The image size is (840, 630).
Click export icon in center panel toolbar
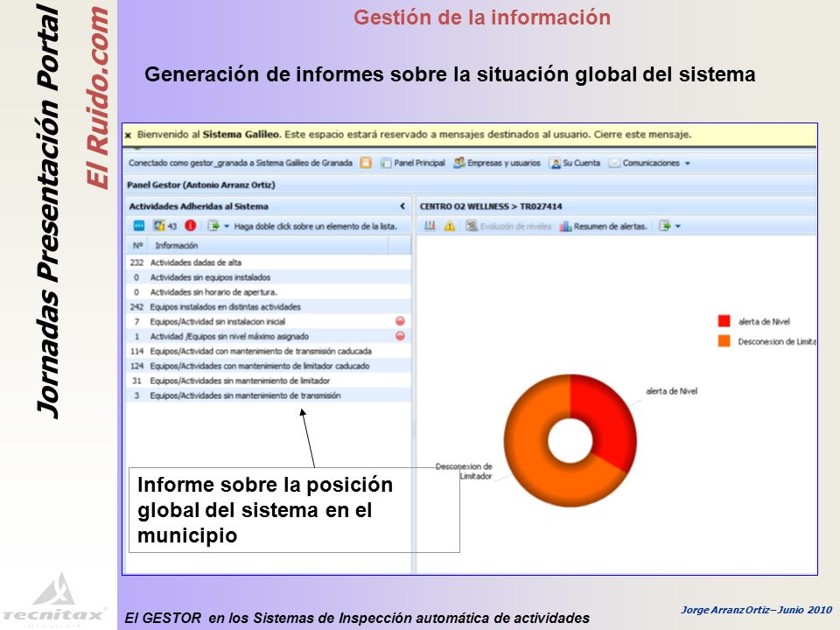tap(665, 226)
